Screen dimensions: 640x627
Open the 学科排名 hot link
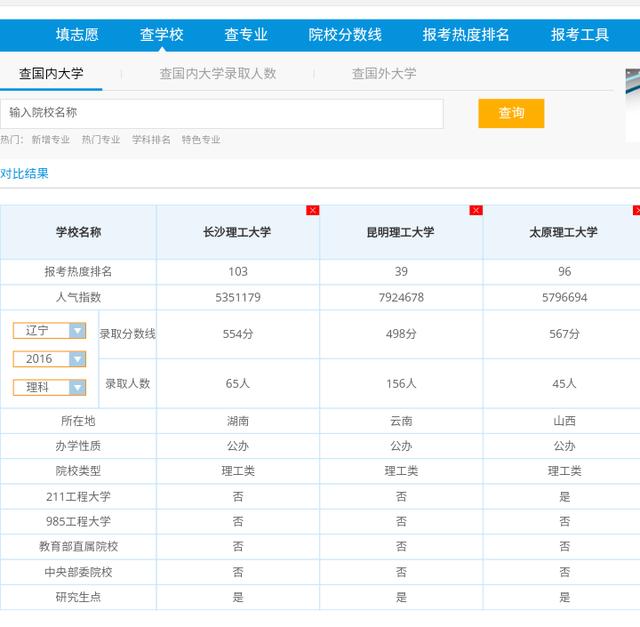(x=151, y=140)
